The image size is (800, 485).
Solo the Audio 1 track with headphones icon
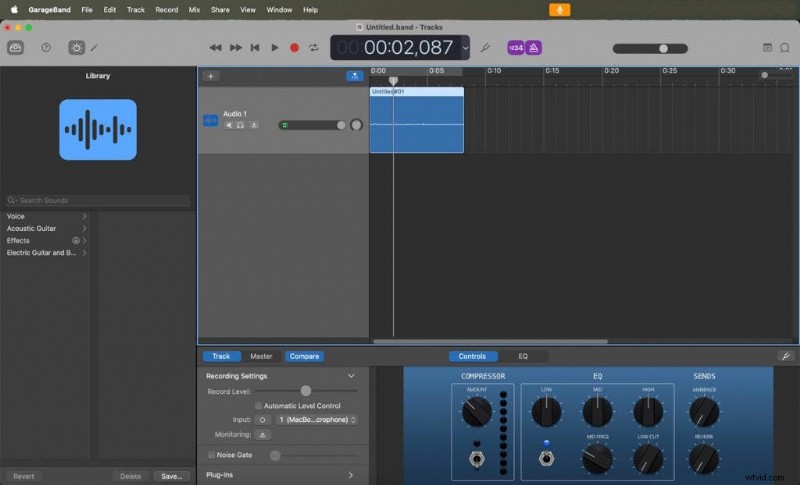click(x=241, y=125)
